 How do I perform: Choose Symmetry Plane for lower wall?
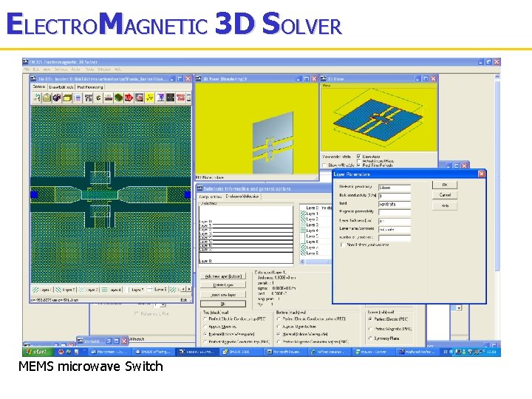(370, 338)
